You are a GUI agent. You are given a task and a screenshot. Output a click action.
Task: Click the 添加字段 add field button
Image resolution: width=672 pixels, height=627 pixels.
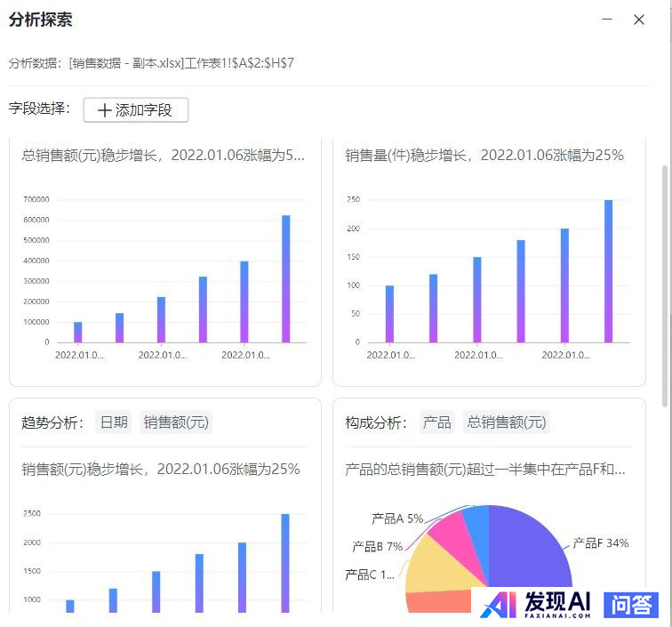coord(136,110)
